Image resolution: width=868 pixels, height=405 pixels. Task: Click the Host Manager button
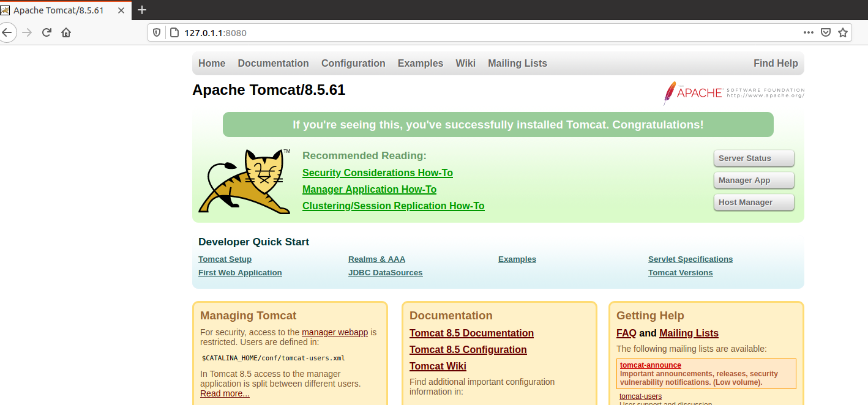pyautogui.click(x=754, y=202)
